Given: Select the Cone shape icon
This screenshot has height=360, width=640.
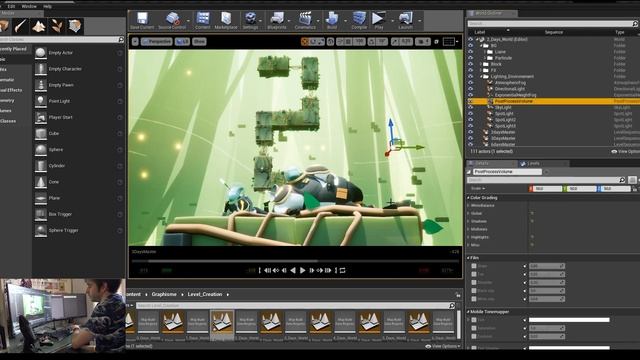Looking at the screenshot, I should (x=41, y=182).
